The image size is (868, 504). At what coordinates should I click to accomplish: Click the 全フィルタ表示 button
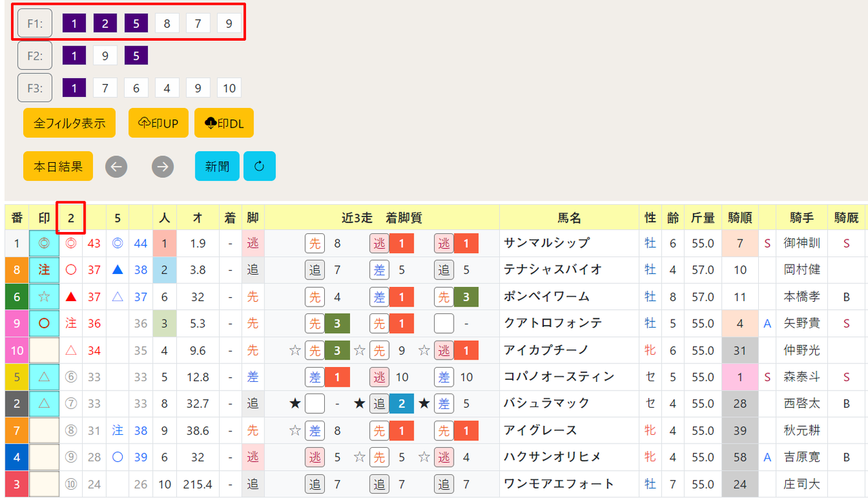[x=69, y=123]
